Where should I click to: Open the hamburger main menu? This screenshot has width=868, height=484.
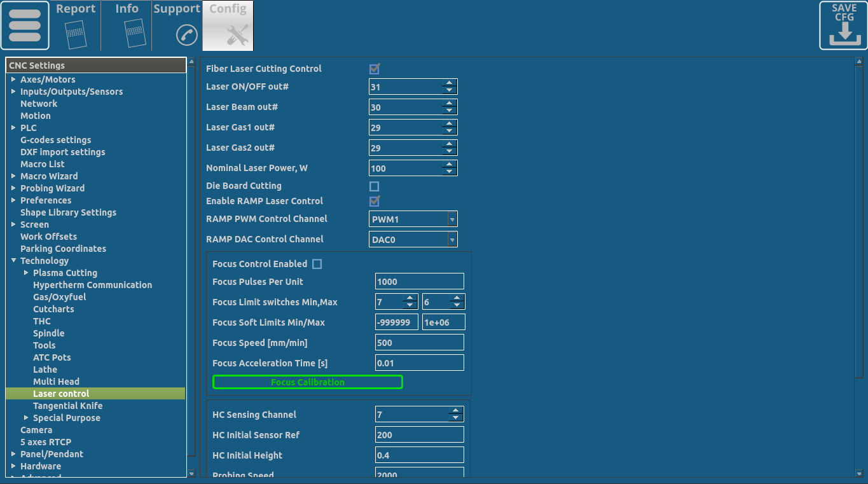(25, 25)
